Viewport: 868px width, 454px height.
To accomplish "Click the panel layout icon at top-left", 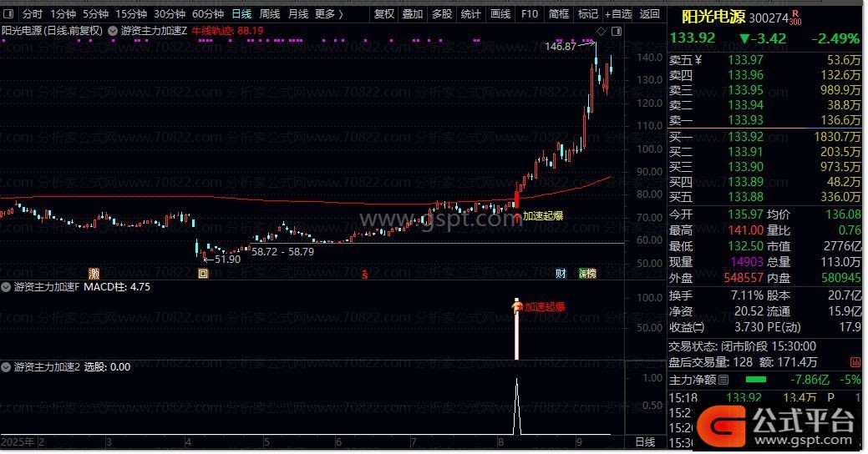I will click(8, 14).
